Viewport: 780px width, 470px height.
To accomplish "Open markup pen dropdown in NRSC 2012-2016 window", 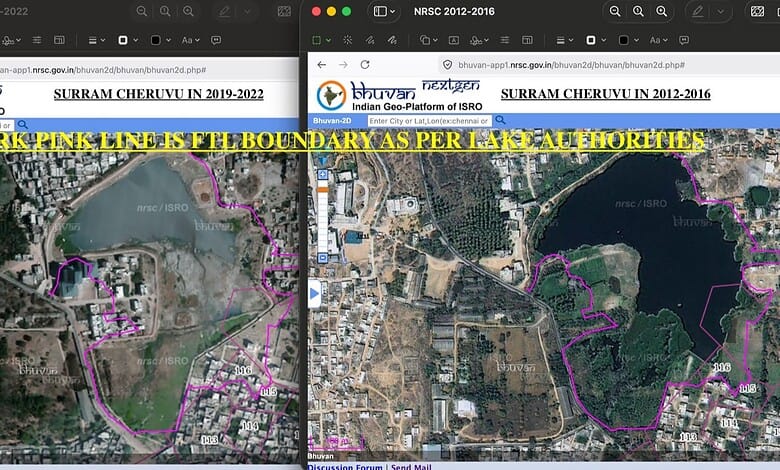I will (x=721, y=11).
